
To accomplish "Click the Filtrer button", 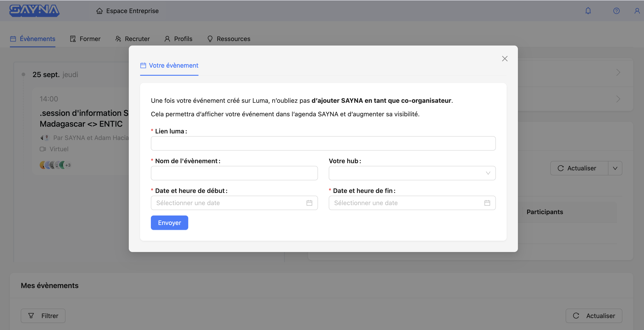I will click(43, 316).
